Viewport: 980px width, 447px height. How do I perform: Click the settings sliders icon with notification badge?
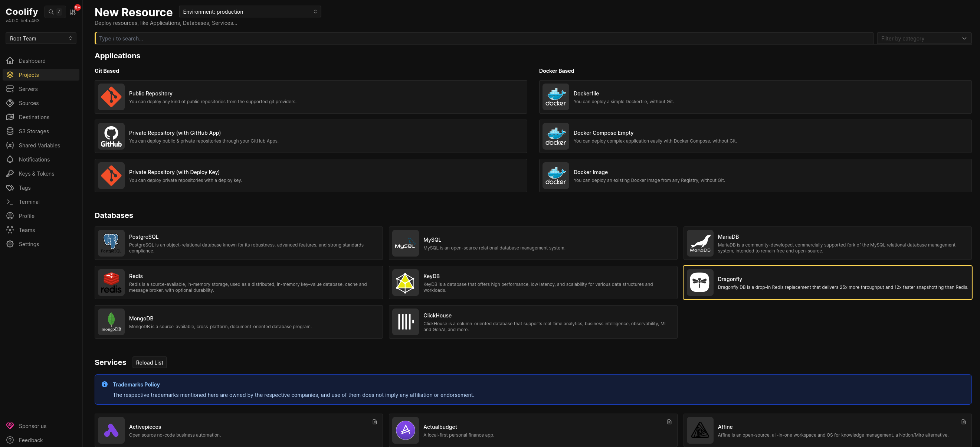(73, 12)
